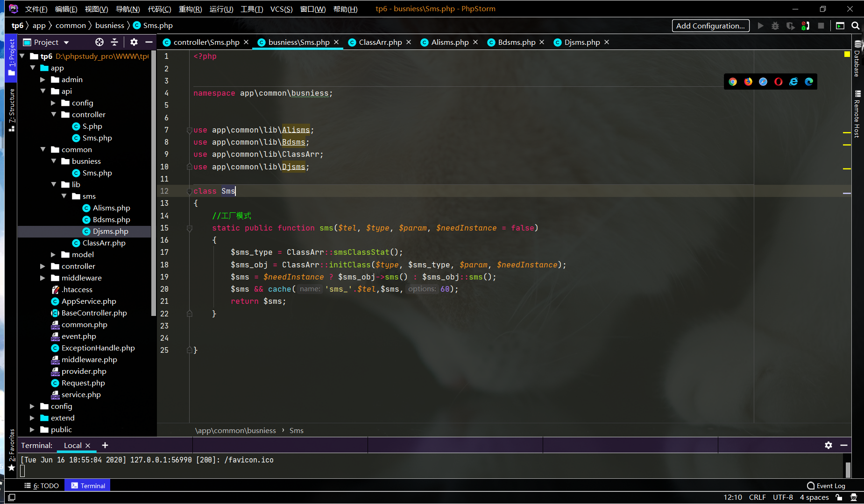
Task: Click busniess breadcrumb in navigation bar
Action: click(x=110, y=25)
